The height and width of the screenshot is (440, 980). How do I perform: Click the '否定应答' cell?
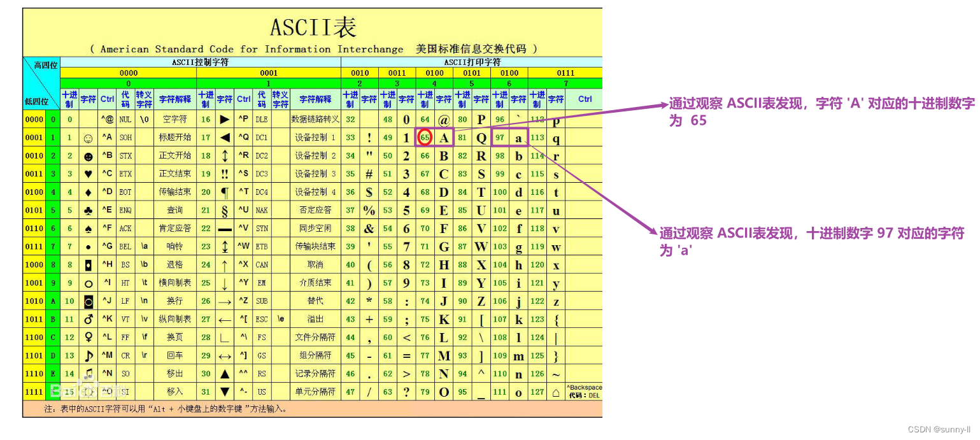pyautogui.click(x=315, y=210)
